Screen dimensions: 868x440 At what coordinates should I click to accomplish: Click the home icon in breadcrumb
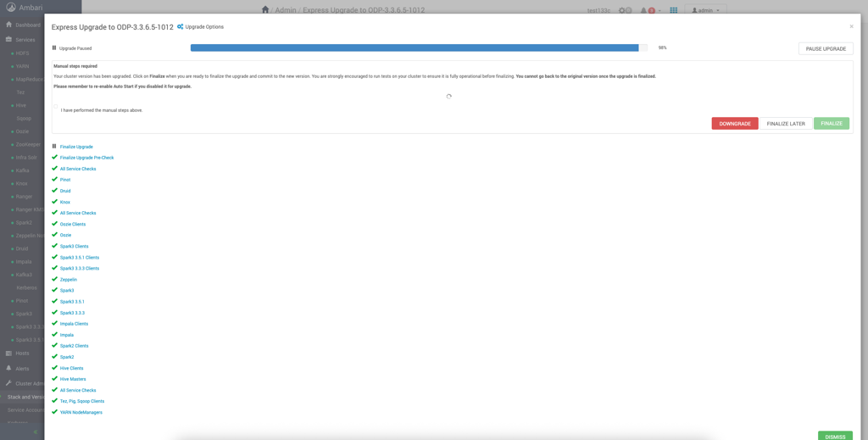coord(265,10)
